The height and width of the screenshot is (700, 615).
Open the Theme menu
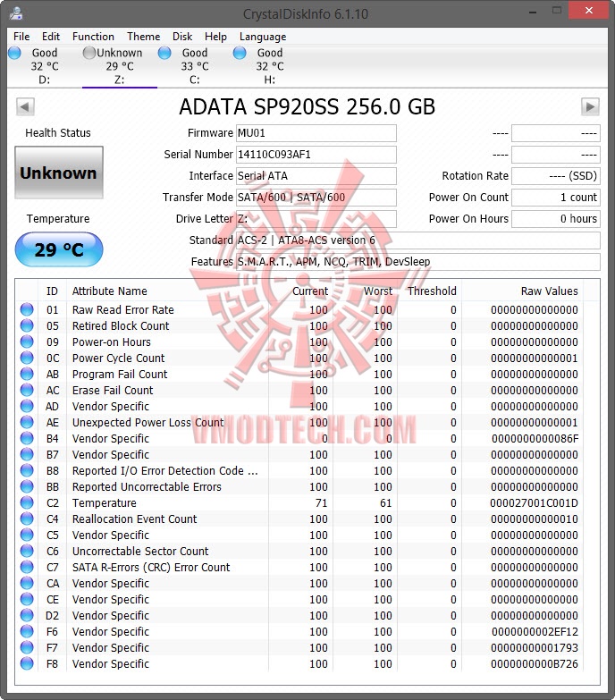(x=143, y=37)
